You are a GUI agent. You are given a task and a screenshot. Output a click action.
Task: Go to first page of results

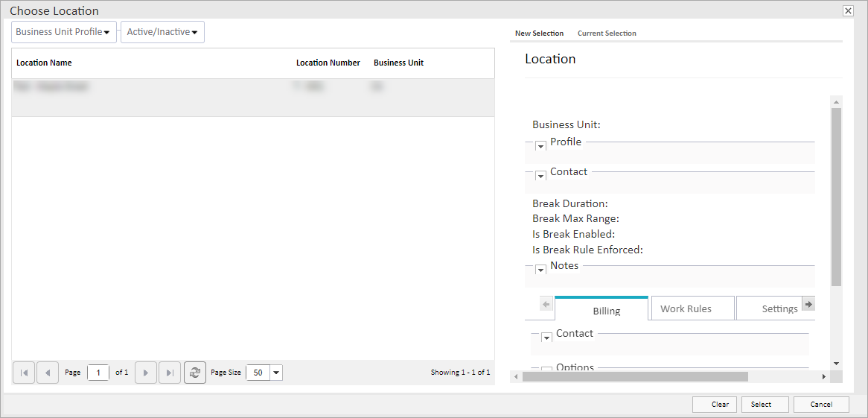tap(24, 373)
